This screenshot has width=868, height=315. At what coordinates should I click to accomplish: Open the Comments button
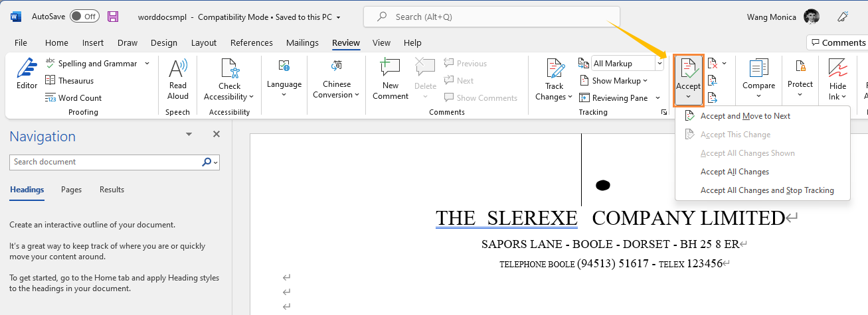point(837,42)
